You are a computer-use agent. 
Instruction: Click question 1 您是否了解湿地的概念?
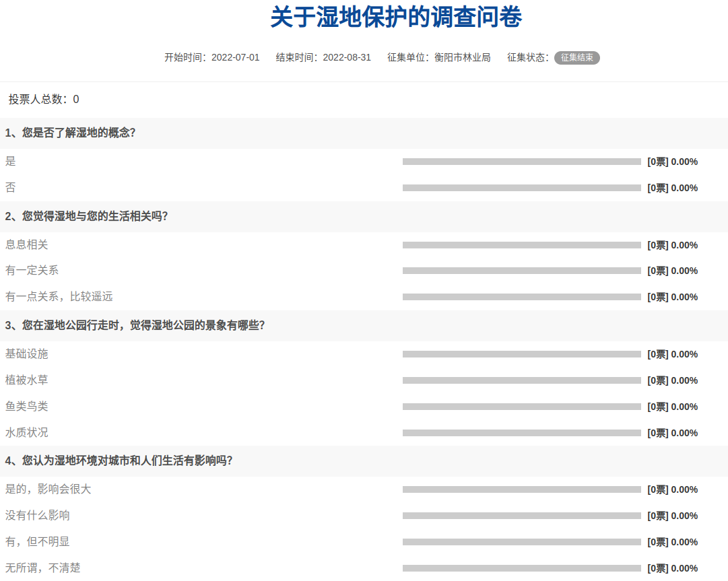pyautogui.click(x=70, y=133)
